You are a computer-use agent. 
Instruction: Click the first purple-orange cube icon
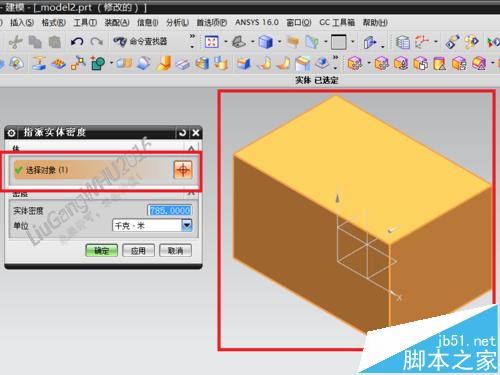(x=355, y=63)
